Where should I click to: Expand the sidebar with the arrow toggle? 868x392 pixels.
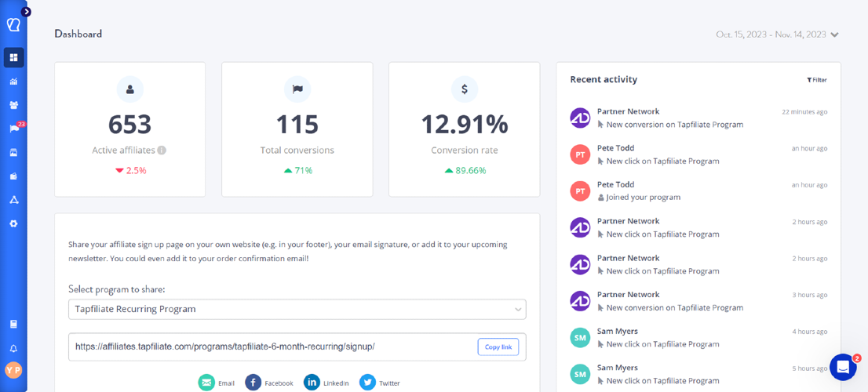coord(26,12)
